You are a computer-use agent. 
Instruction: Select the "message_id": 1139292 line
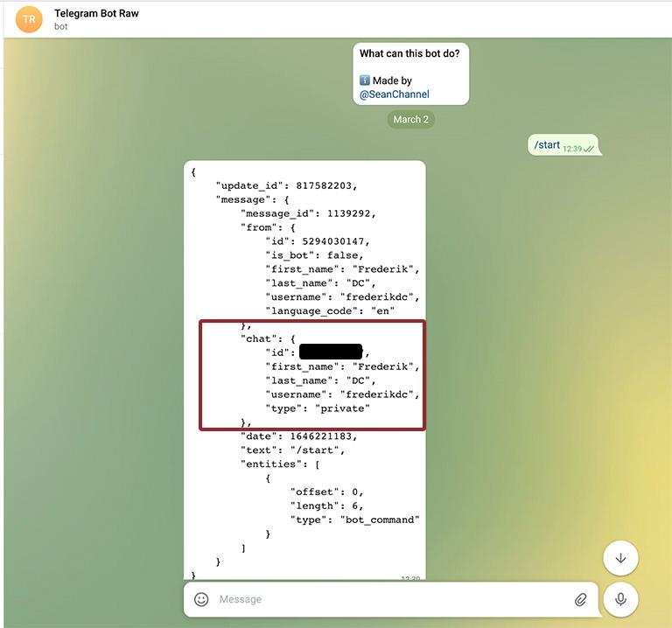308,213
